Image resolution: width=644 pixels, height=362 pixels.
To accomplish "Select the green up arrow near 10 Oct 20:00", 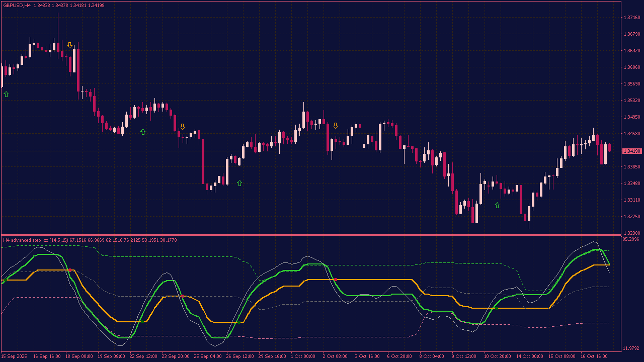I will 497,205.
